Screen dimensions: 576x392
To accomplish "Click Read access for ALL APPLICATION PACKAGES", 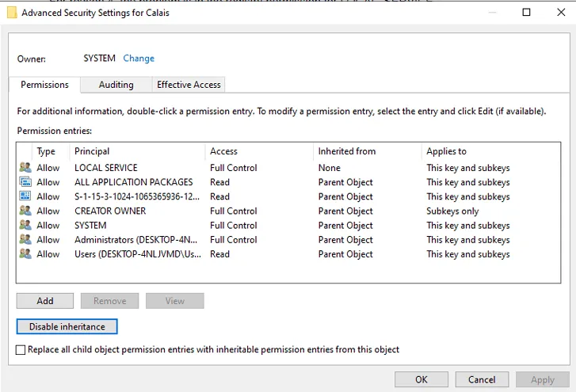I will (219, 182).
